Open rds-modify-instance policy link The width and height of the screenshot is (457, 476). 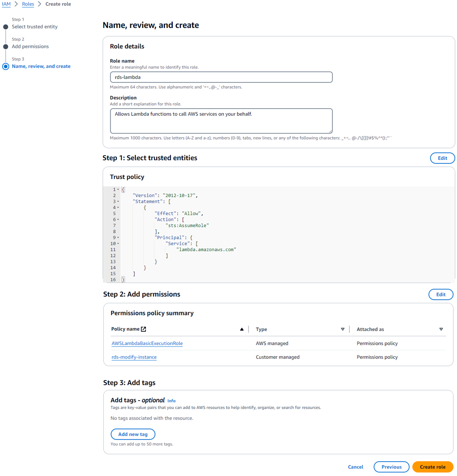[134, 357]
